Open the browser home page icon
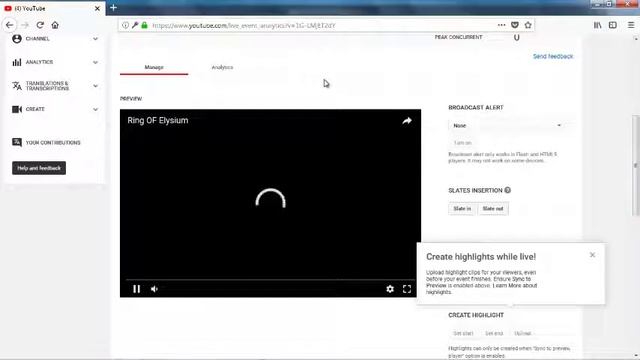This screenshot has width=640, height=360. pyautogui.click(x=55, y=25)
